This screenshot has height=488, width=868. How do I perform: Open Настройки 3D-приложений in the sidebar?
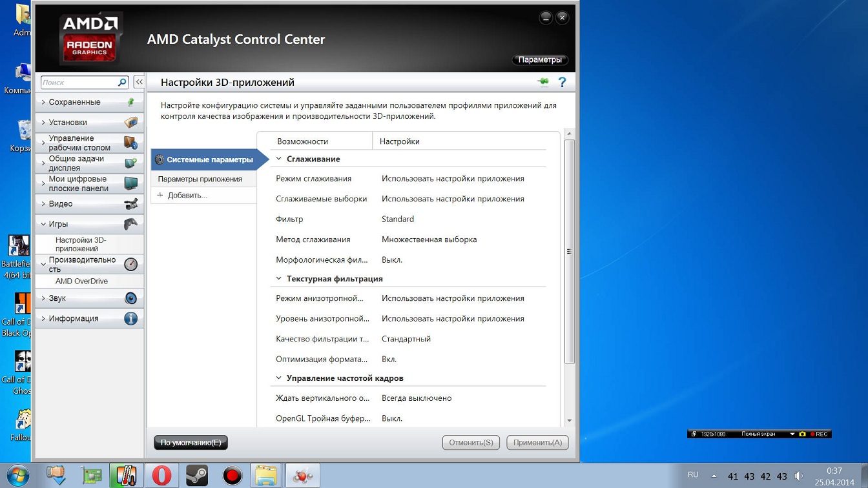click(81, 244)
